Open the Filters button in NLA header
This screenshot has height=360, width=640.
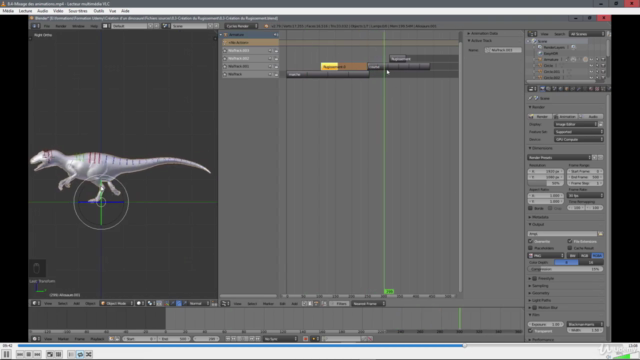tap(339, 304)
